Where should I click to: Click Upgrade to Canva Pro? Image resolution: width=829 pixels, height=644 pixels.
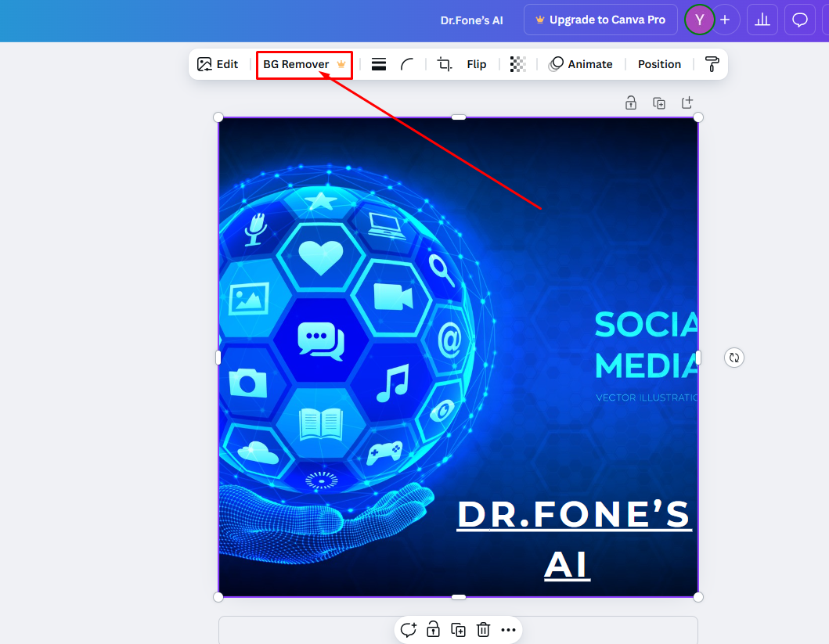click(x=600, y=20)
